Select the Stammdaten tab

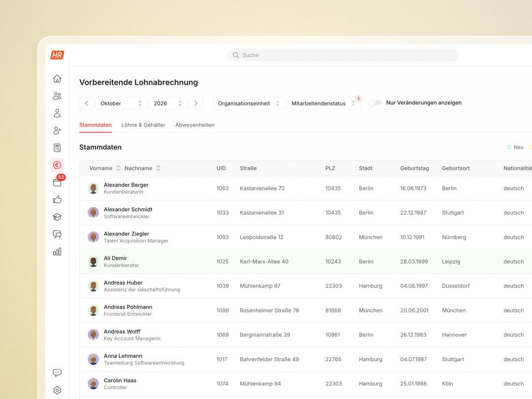(96, 125)
